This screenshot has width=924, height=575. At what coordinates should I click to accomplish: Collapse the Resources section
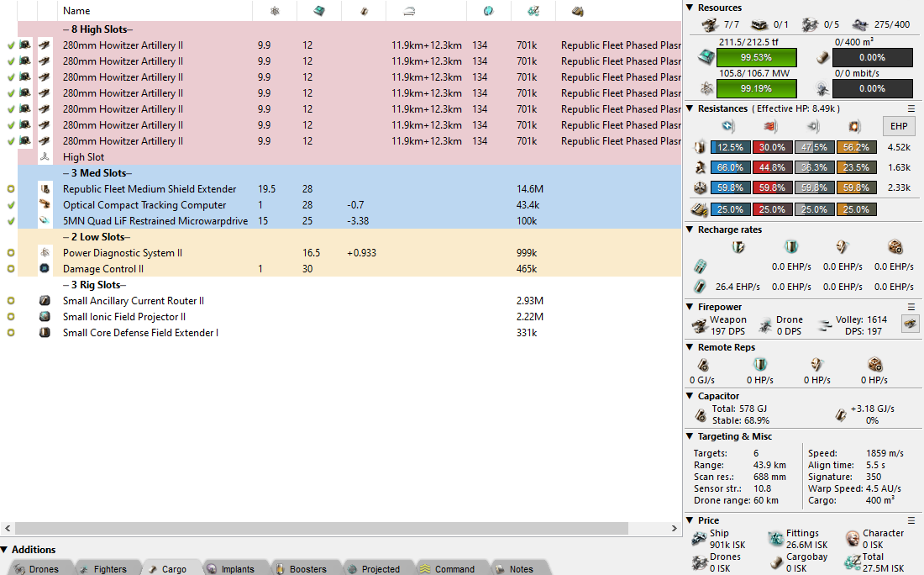click(x=690, y=8)
